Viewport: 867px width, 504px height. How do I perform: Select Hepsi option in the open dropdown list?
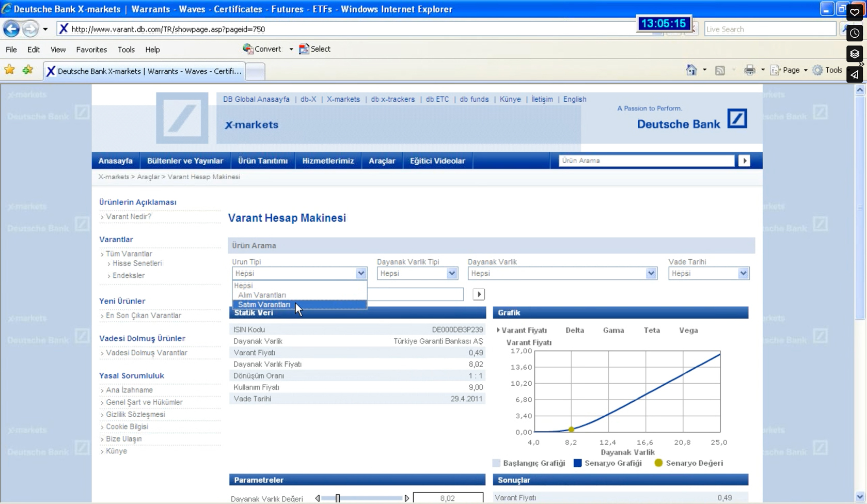pyautogui.click(x=299, y=286)
